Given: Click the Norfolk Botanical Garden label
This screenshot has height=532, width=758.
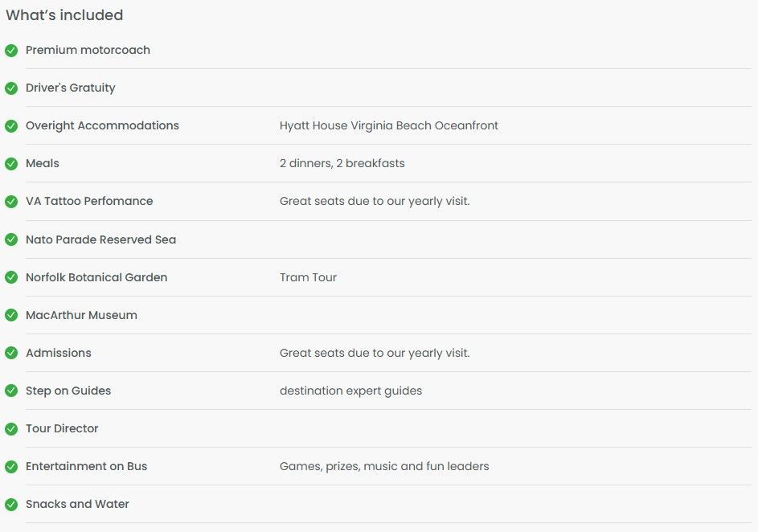Looking at the screenshot, I should (96, 277).
